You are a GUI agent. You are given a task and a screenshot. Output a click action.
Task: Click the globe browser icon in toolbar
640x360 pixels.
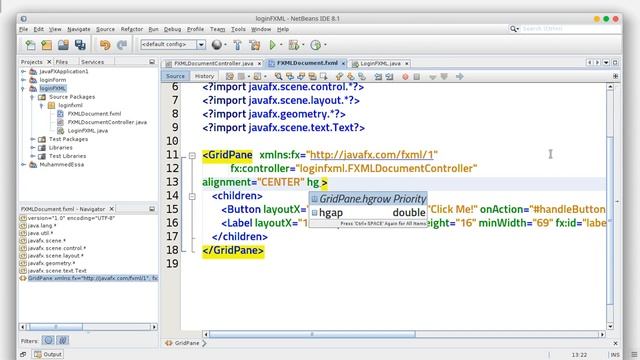tap(217, 44)
